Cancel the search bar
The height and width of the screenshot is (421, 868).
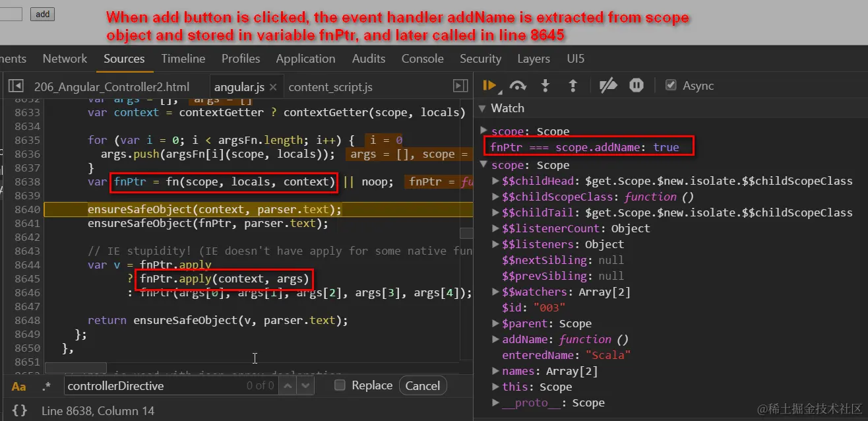(x=422, y=385)
